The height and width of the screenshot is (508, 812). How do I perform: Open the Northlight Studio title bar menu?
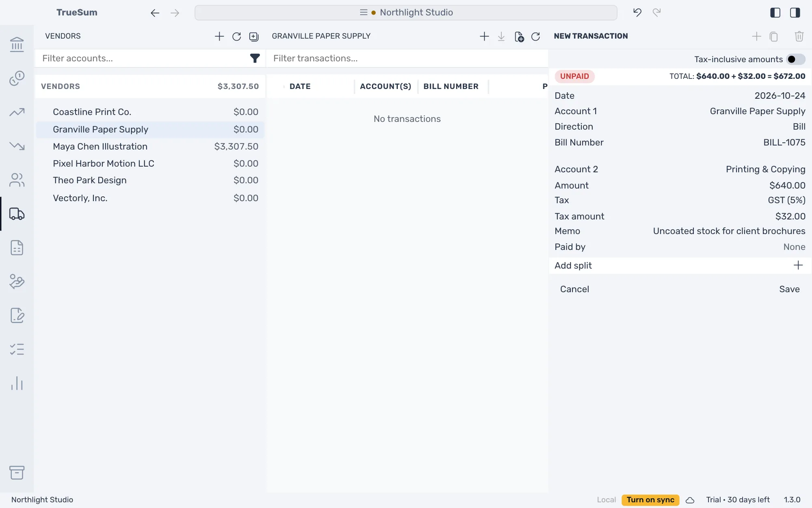(406, 13)
